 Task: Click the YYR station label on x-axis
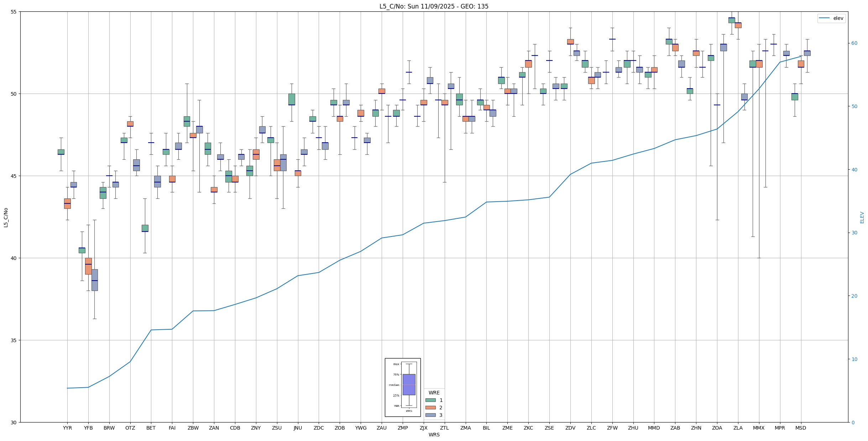(67, 428)
